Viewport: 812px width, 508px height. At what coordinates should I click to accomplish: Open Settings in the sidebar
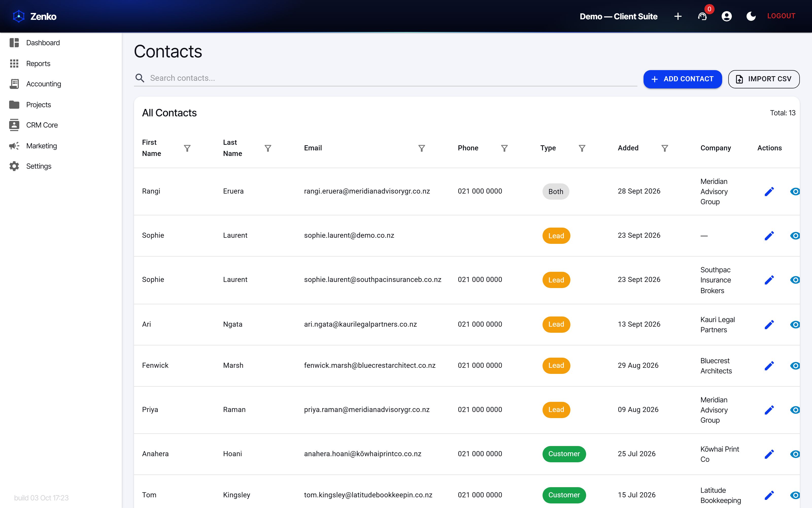tap(61, 166)
